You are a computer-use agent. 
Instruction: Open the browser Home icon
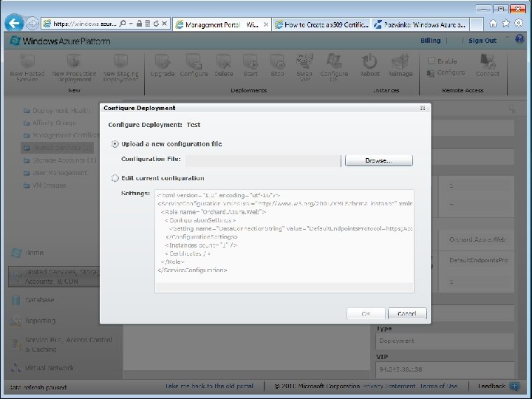[493, 24]
